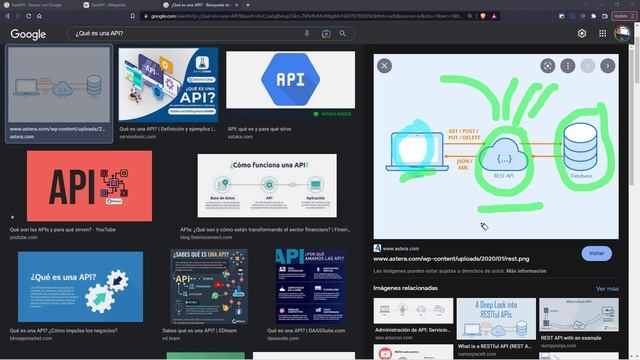Viewport: 640px width, 360px height.
Task: Open a new browser tab
Action: pos(248,5)
